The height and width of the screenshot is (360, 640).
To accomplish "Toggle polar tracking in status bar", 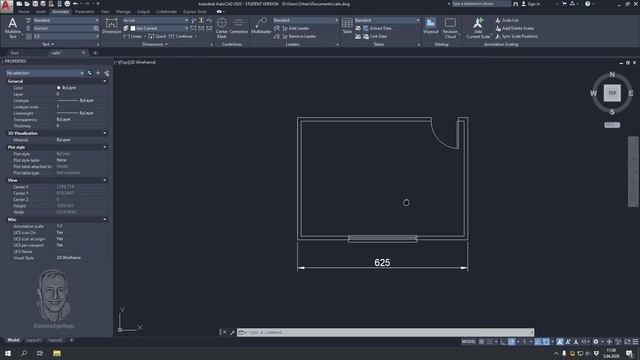I will (511, 342).
